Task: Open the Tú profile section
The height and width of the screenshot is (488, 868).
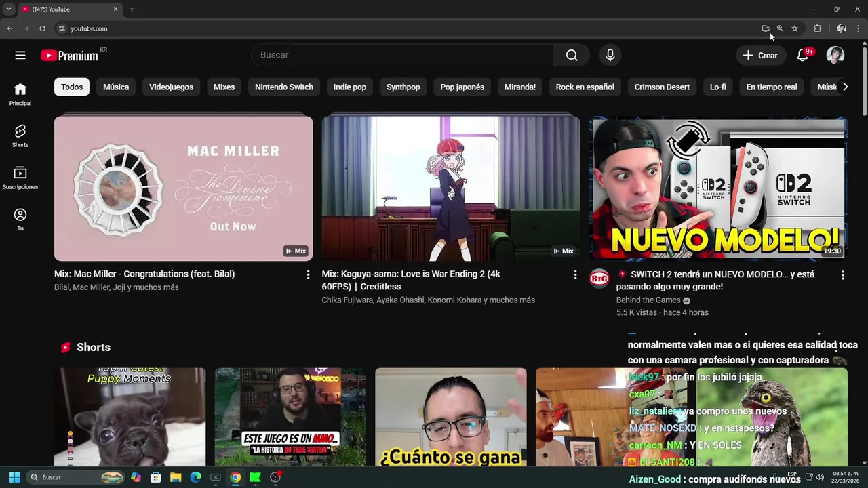Action: click(20, 220)
